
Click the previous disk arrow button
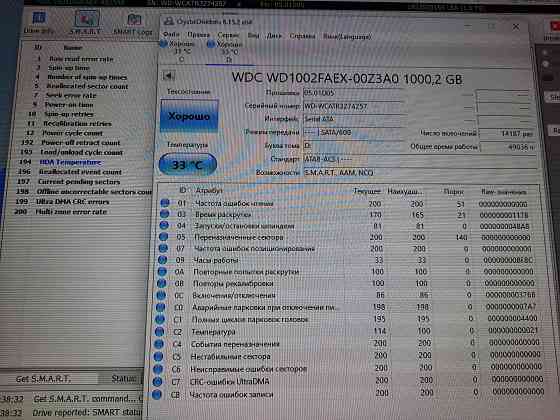168,76
